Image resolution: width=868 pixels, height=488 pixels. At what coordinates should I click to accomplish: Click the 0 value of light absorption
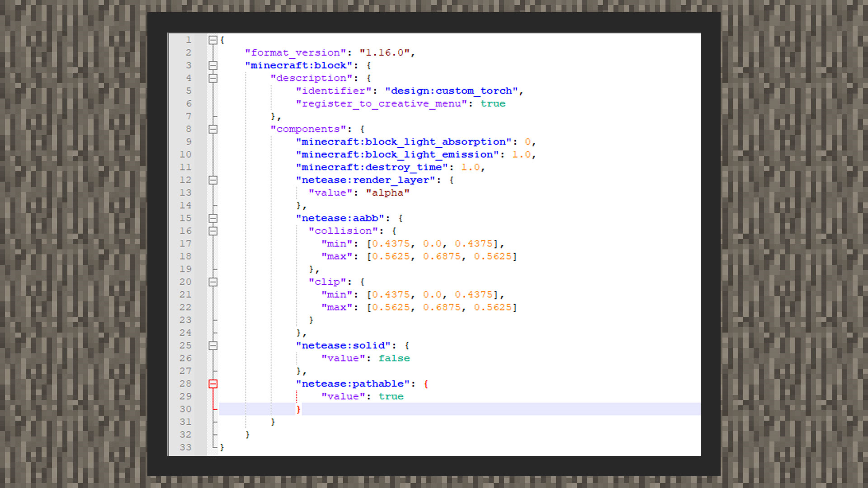[528, 142]
